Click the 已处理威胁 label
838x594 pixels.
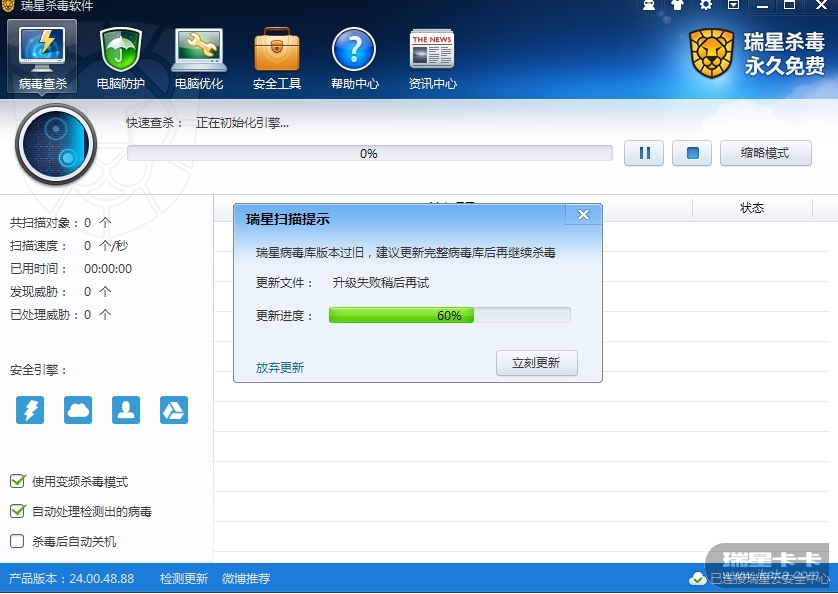(x=44, y=315)
